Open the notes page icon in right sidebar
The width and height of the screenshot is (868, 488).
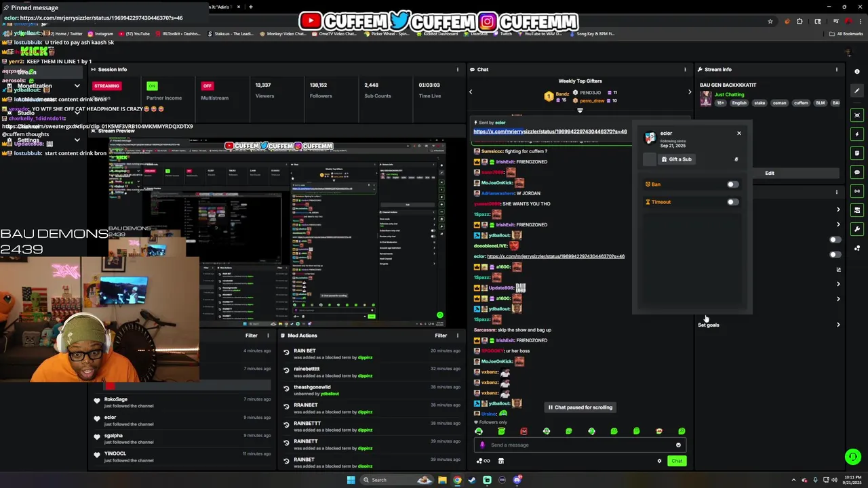[x=857, y=153]
